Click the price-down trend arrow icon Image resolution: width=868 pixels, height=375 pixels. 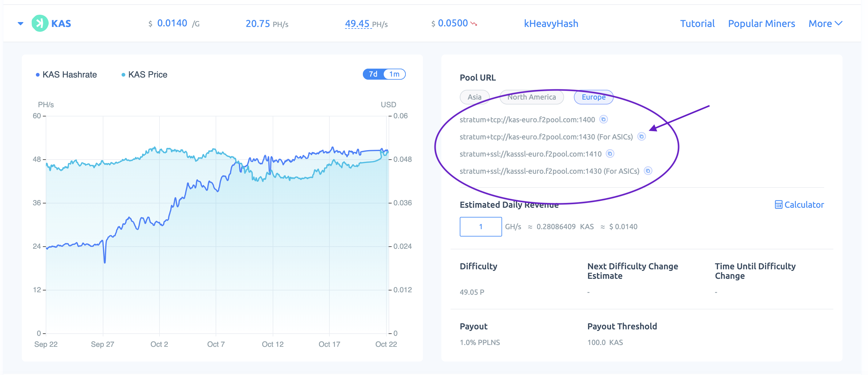point(474,24)
